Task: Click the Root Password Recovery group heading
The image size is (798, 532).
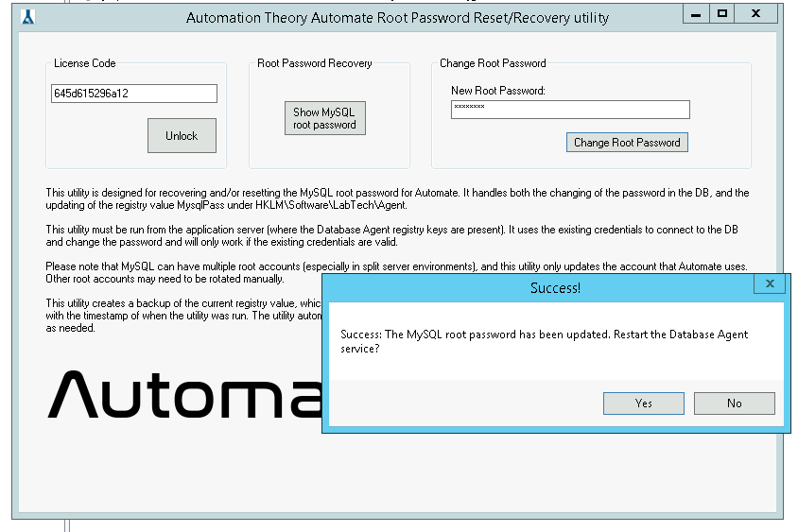Action: click(x=315, y=63)
